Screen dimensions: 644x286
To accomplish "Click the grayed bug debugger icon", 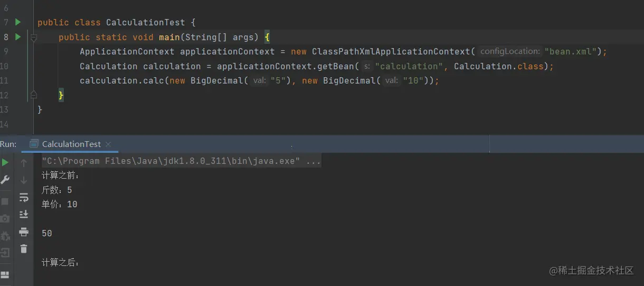I will (5, 236).
